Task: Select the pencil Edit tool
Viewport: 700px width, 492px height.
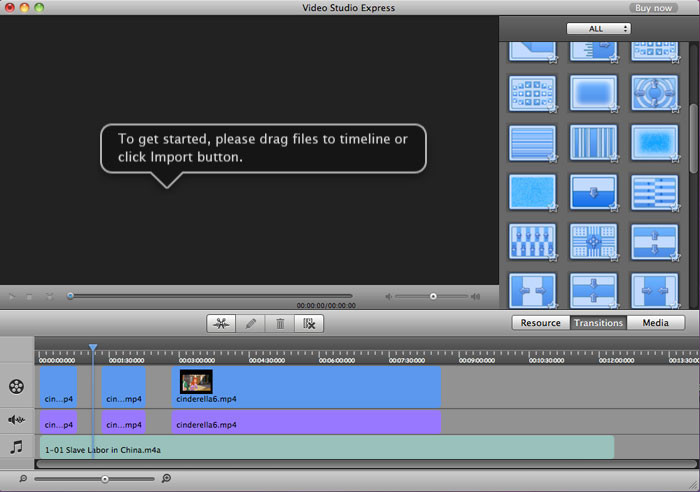Action: (x=250, y=323)
